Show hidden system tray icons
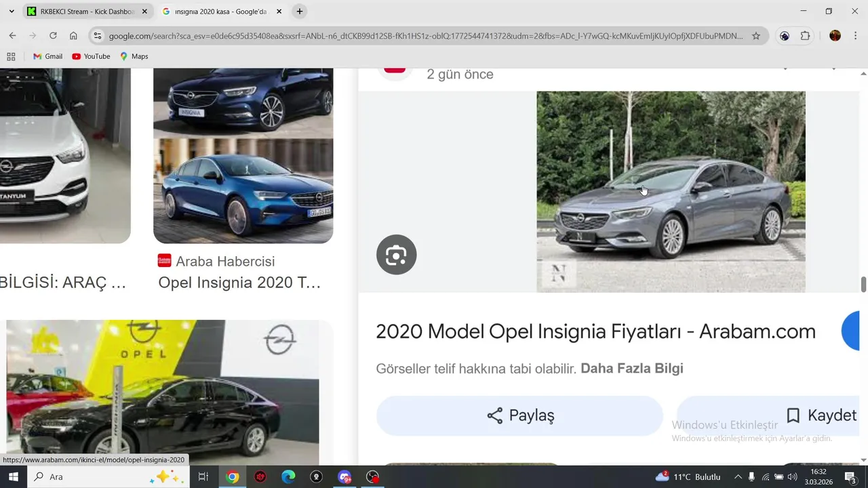This screenshot has width=868, height=488. 738,476
